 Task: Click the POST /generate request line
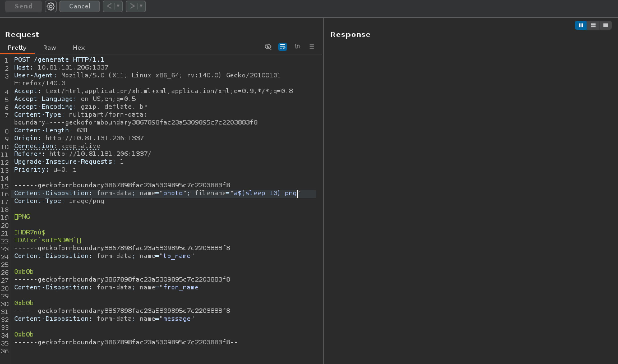coord(59,60)
